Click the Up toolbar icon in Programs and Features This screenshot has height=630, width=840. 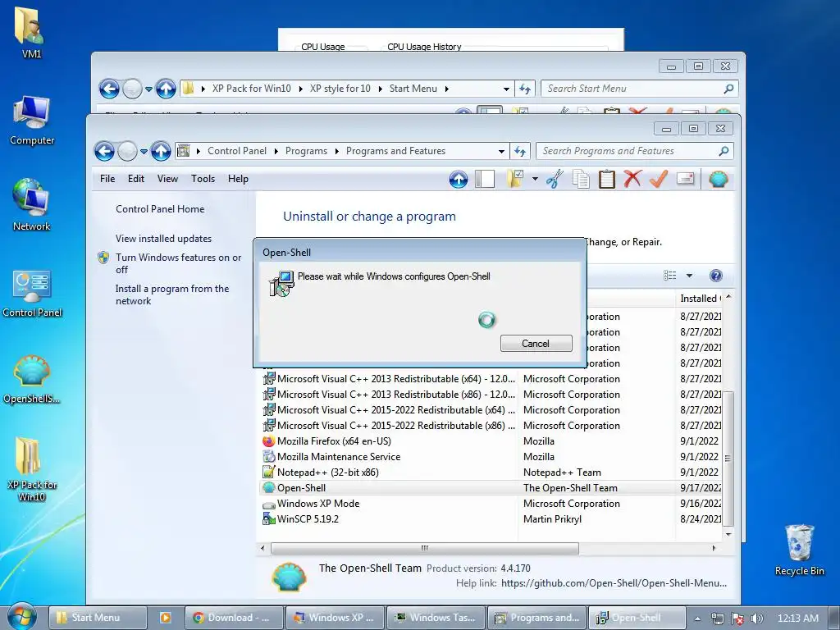pos(458,180)
